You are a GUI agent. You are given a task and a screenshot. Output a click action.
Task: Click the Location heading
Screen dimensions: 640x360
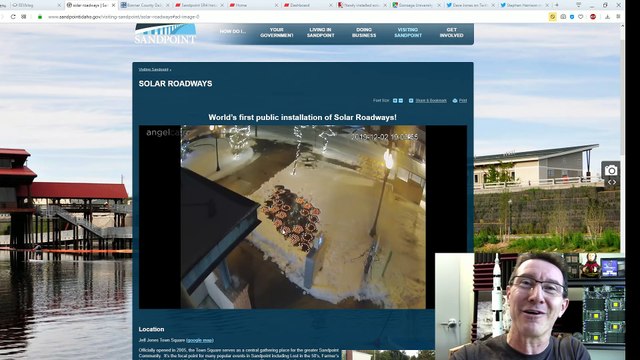[x=151, y=329]
